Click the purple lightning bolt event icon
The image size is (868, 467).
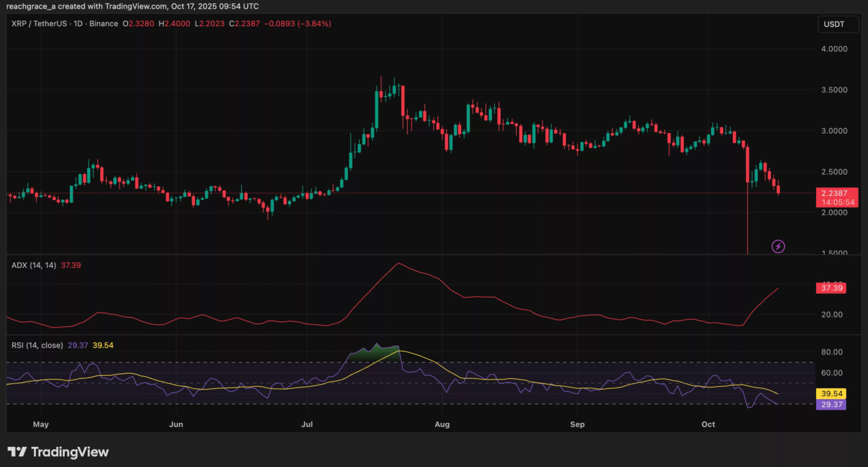tap(778, 247)
